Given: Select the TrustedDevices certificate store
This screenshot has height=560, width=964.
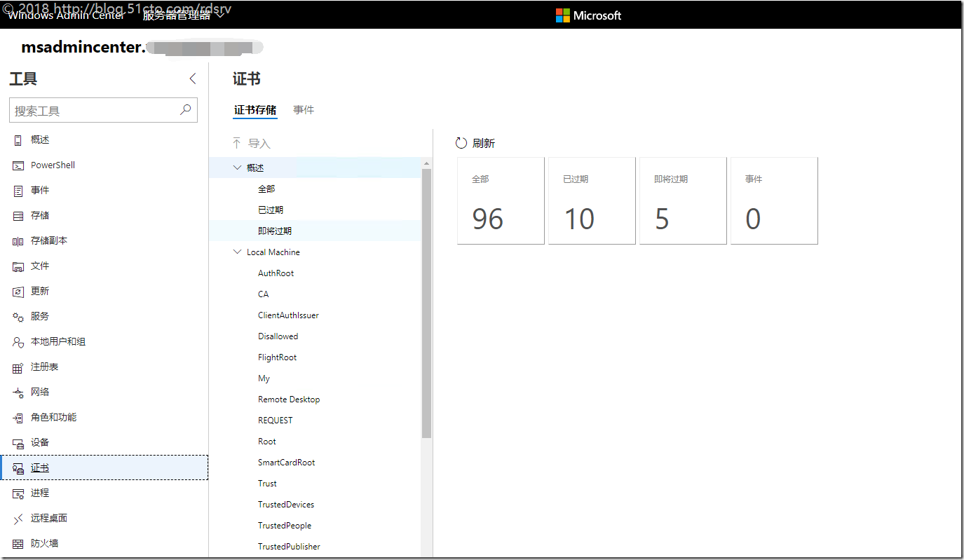Looking at the screenshot, I should click(x=286, y=504).
